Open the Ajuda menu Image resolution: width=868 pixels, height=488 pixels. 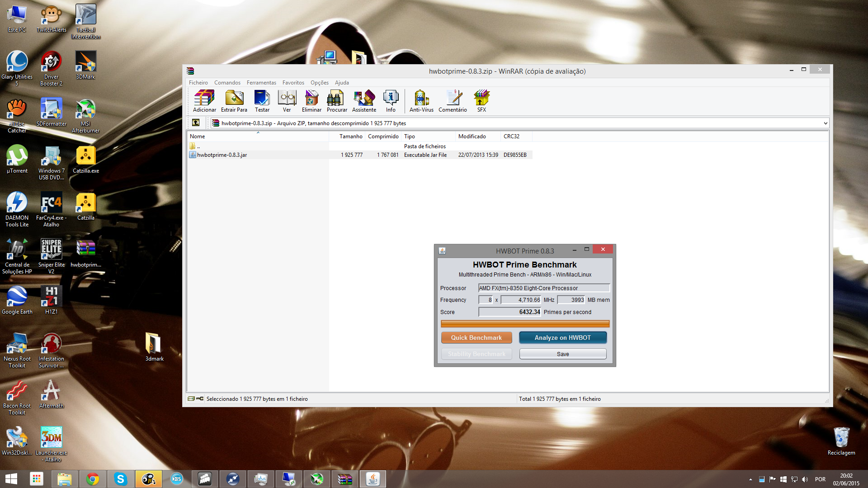342,83
